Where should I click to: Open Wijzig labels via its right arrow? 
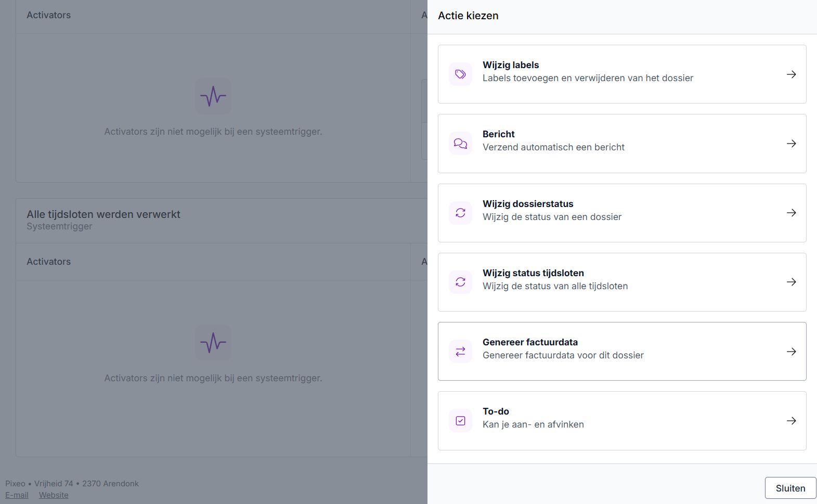(x=791, y=74)
